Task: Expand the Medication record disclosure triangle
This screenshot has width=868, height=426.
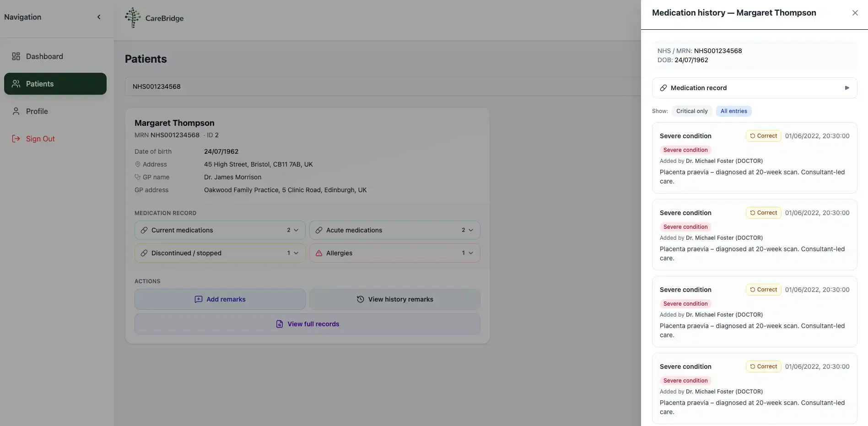Action: tap(847, 88)
